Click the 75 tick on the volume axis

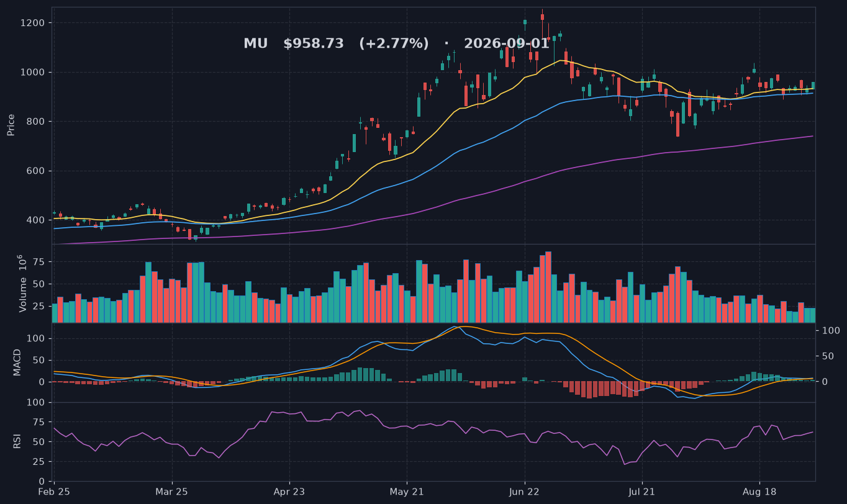[x=38, y=262]
